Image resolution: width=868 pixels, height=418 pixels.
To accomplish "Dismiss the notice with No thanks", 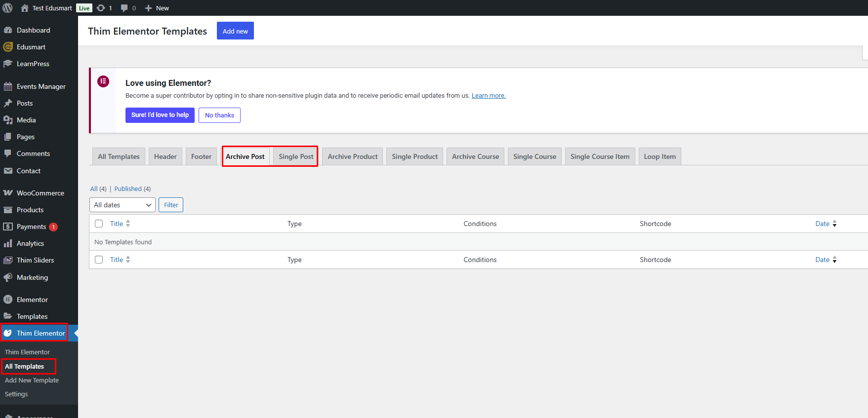I will [x=219, y=115].
